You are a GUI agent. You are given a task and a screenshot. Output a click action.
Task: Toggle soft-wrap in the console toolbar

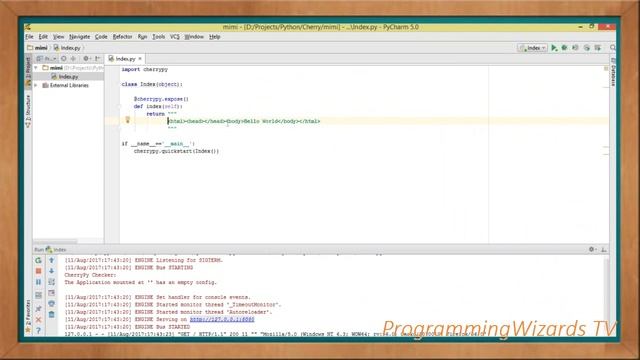click(x=51, y=282)
